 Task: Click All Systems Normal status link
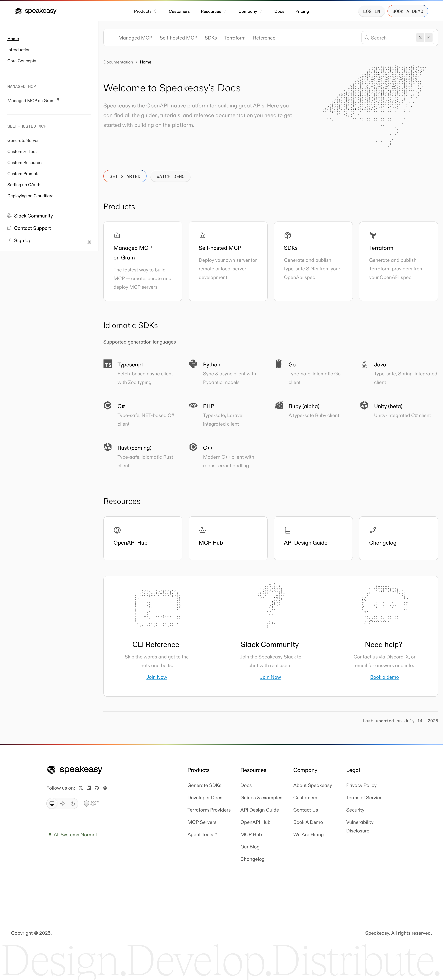click(x=73, y=835)
